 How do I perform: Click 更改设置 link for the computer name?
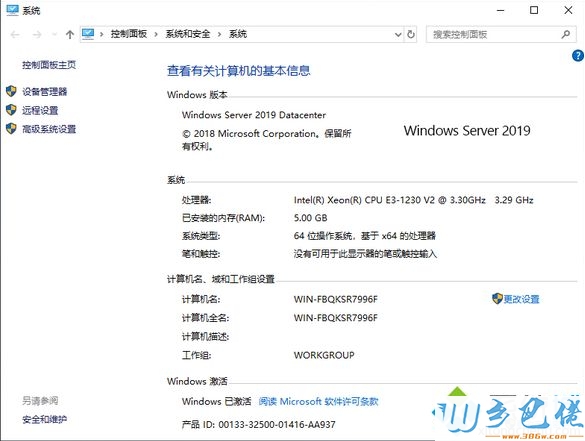[x=521, y=299]
